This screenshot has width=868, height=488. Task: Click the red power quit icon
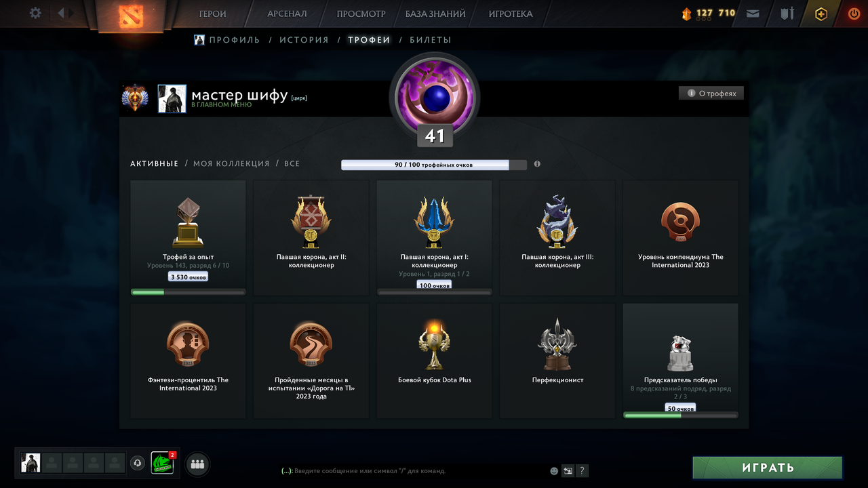(x=854, y=14)
